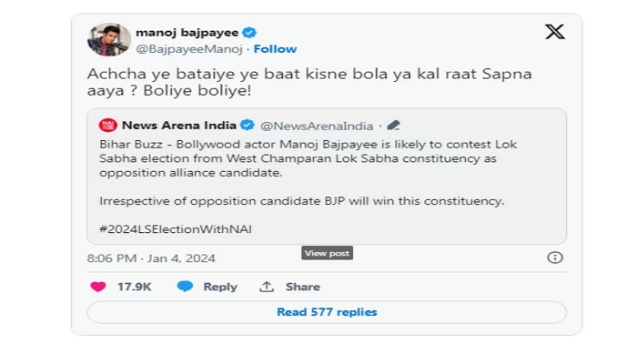The height and width of the screenshot is (364, 637).
Task: Like the post with the heart icon
Action: (x=97, y=287)
